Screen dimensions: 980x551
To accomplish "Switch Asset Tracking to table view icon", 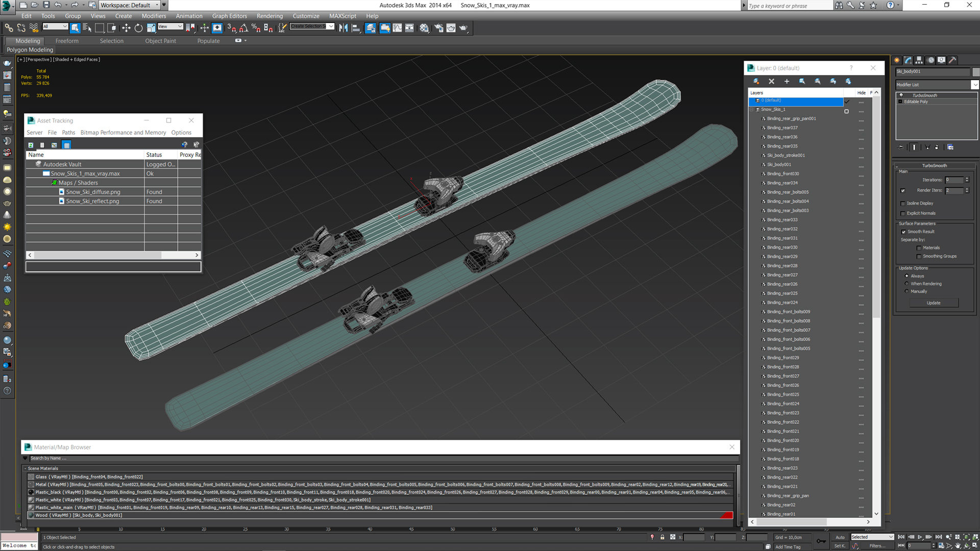I will click(x=66, y=145).
